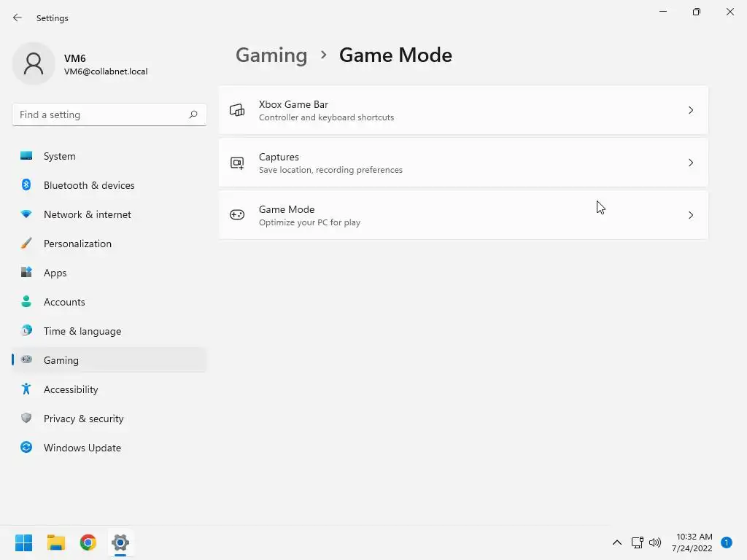Show hidden tray icons
The width and height of the screenshot is (747, 560).
tap(617, 542)
